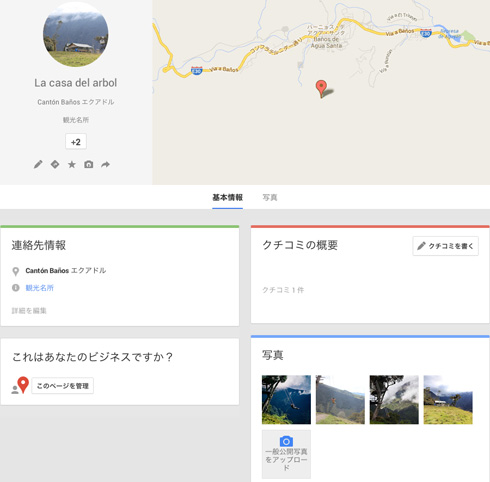The width and height of the screenshot is (490, 482).
Task: Click the 観光名所 label under the profile name
Action: (76, 120)
